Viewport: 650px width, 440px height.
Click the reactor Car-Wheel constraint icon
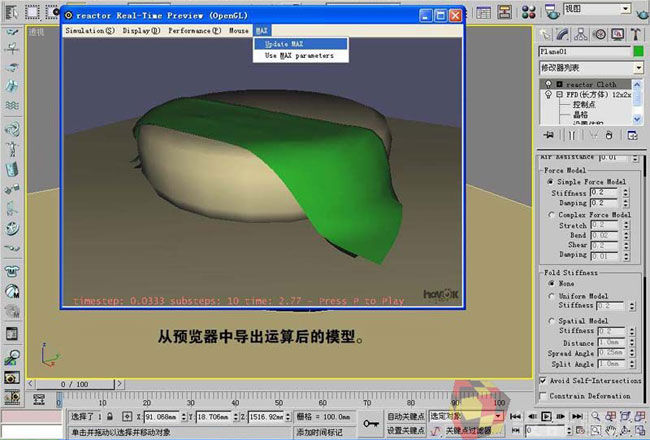tap(12, 228)
